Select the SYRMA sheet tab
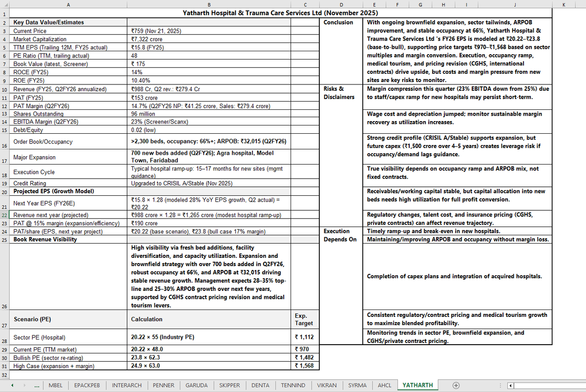 (x=357, y=385)
